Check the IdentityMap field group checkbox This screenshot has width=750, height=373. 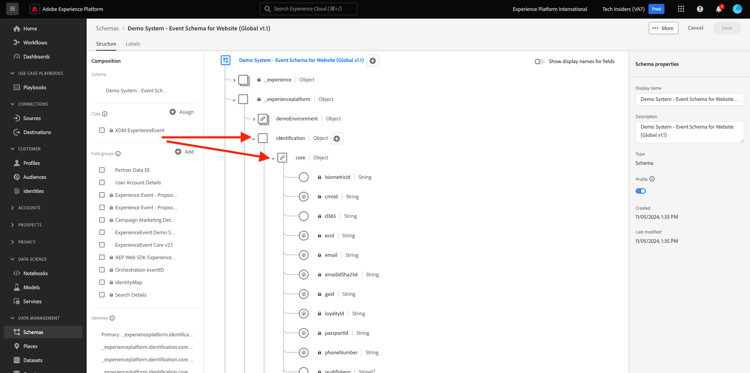tap(102, 282)
